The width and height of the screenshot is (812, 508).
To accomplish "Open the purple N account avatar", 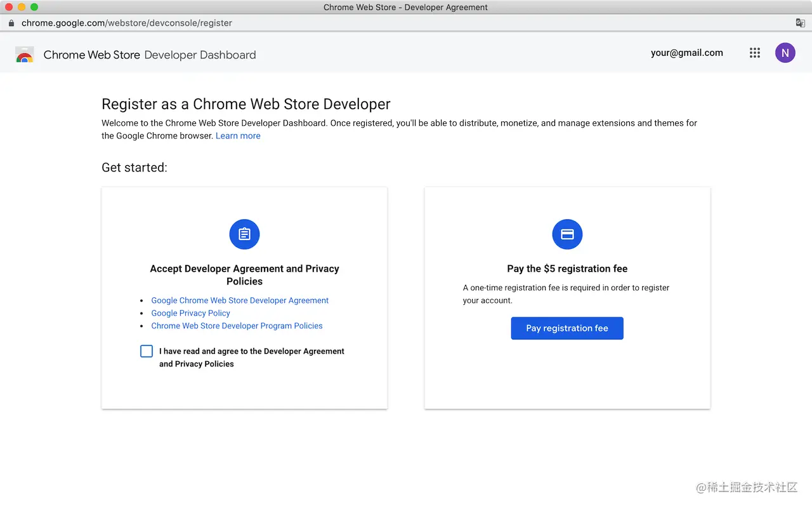I will coord(785,53).
